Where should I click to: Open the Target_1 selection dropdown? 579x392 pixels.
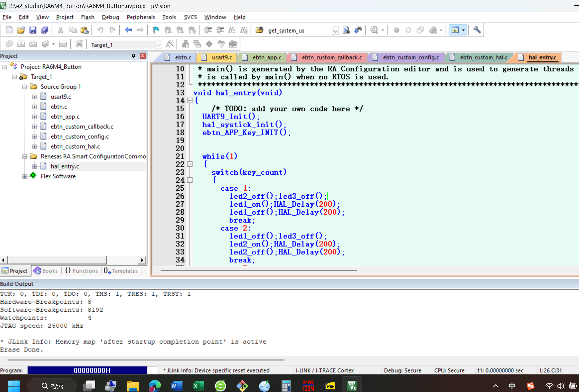point(159,45)
